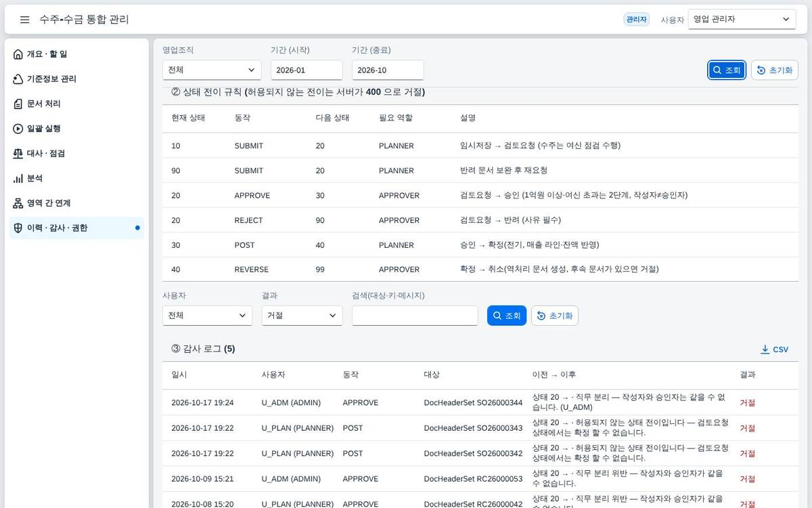Click the 일시 column header in audit log
The width and height of the screenshot is (812, 508).
[x=179, y=375]
